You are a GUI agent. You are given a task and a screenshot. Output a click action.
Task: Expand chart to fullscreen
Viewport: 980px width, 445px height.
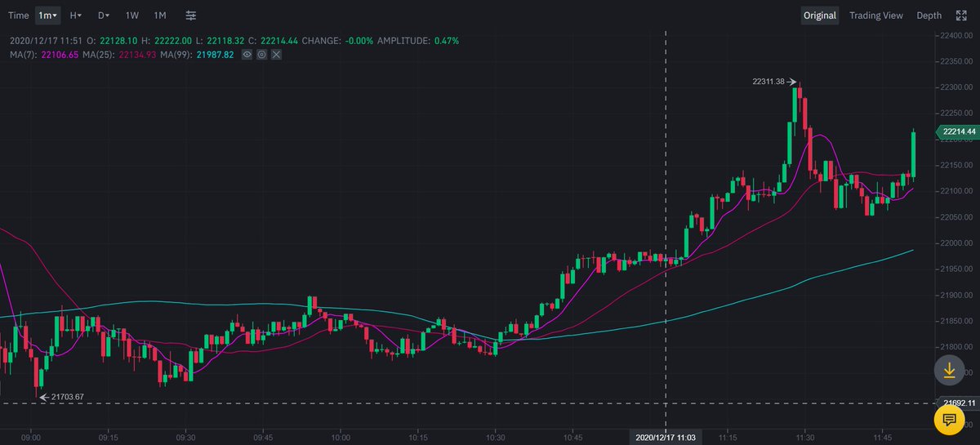pyautogui.click(x=963, y=15)
